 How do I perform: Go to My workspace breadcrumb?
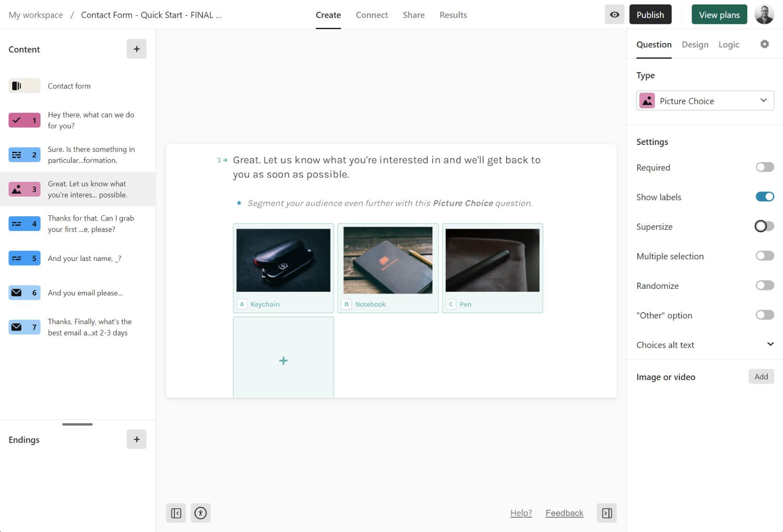point(36,15)
